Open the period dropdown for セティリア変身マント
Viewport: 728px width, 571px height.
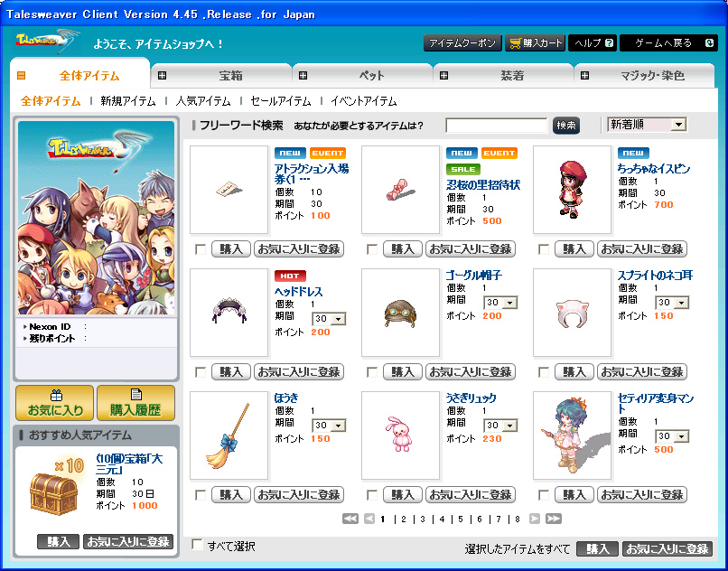point(672,436)
